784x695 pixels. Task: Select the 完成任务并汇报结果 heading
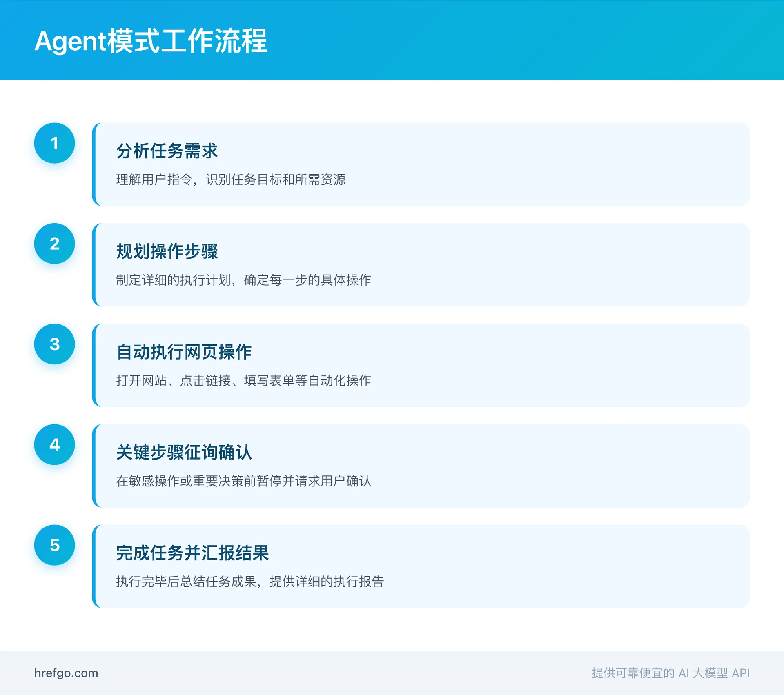pos(192,553)
